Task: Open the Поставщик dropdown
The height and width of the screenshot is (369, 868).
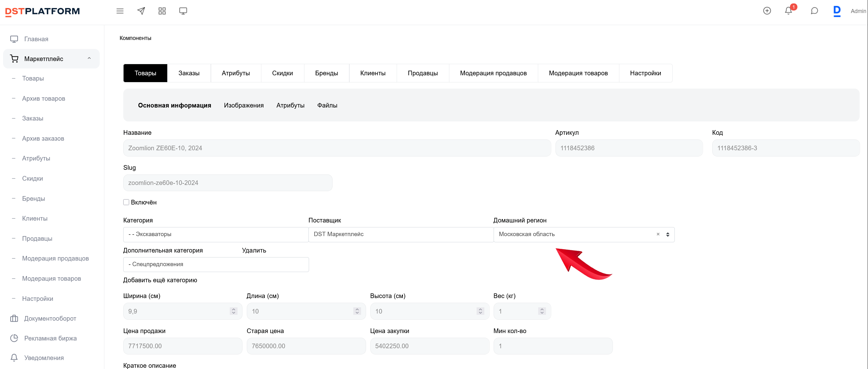Action: pos(401,234)
